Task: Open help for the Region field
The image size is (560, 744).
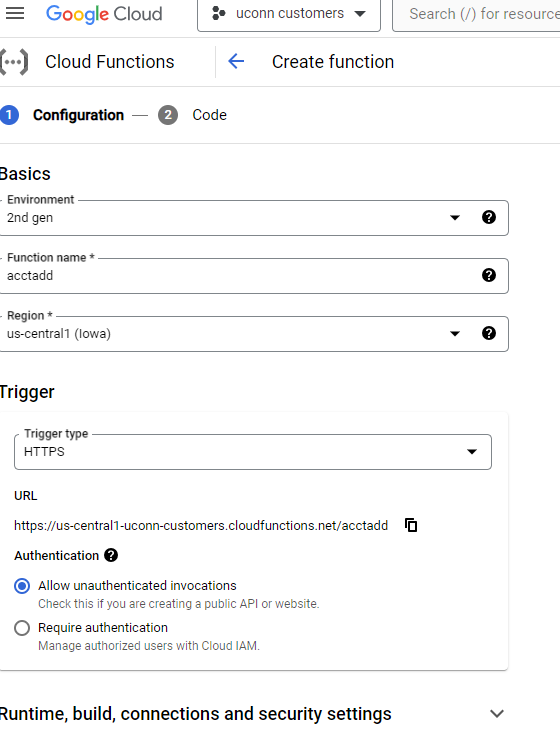Action: (489, 333)
